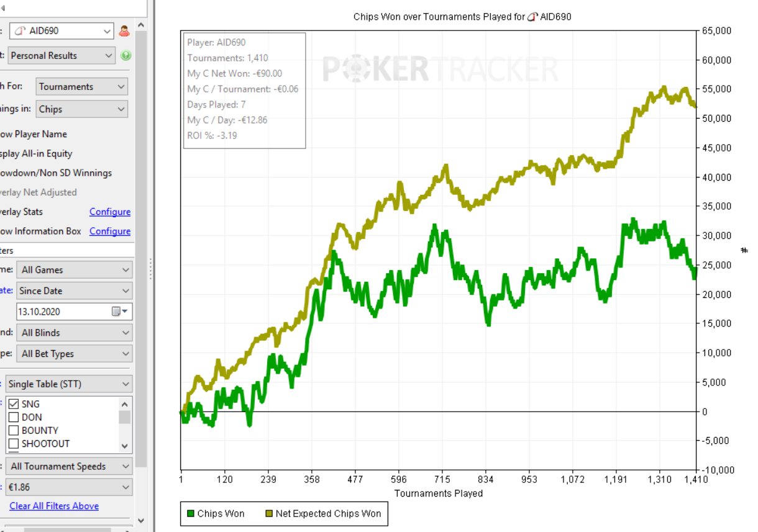Open the Since Date dropdown
Viewport: 758px width, 532px height.
pos(73,291)
